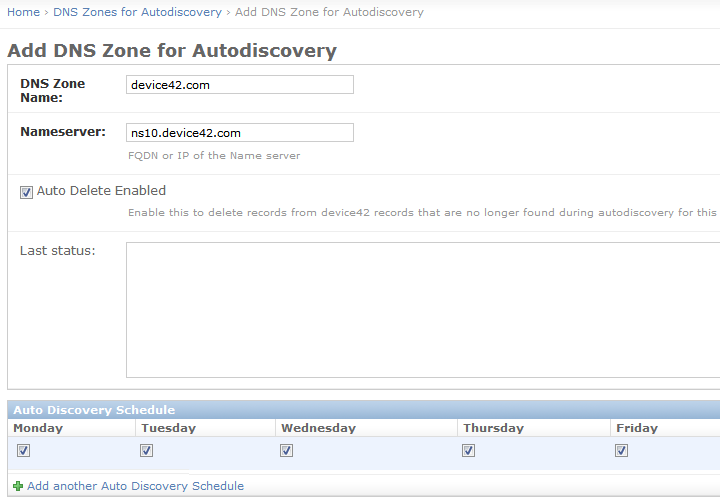
Task: Click Add another Auto Discovery Schedule link
Action: click(x=135, y=486)
